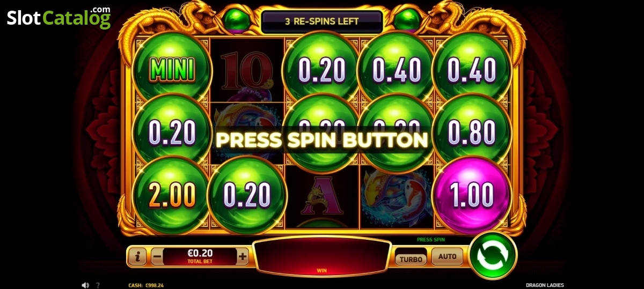The width and height of the screenshot is (644, 289).
Task: Click the green circular spin button
Action: [x=493, y=255]
